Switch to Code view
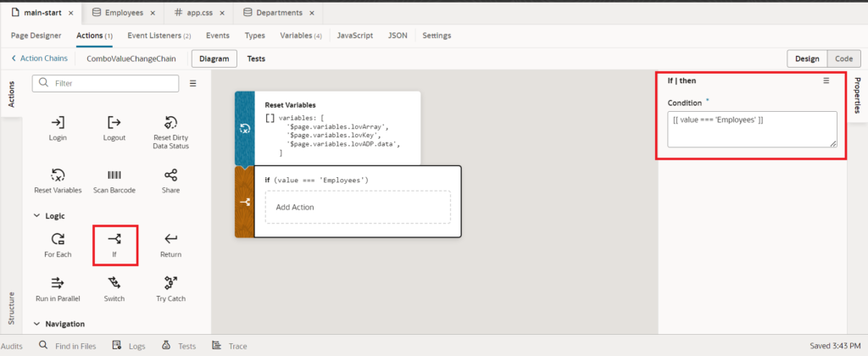868x356 pixels. [843, 58]
